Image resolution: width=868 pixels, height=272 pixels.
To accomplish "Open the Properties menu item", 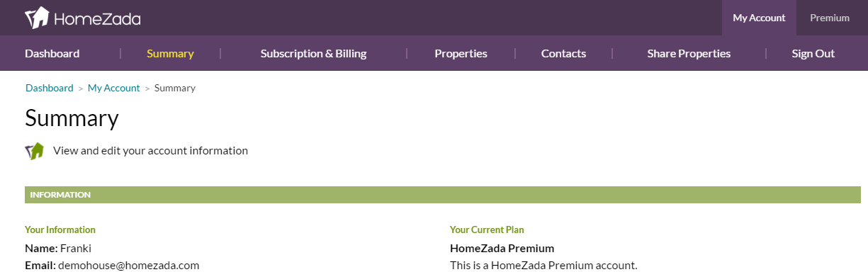I will tap(461, 53).
